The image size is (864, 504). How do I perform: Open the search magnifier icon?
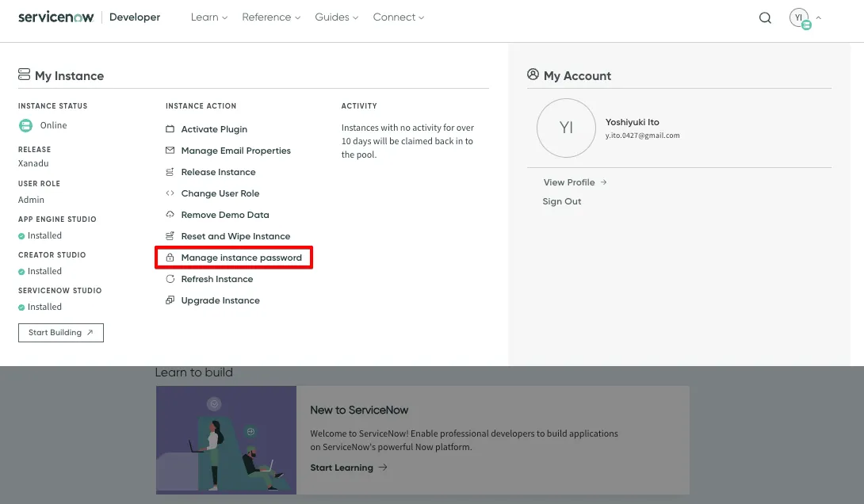click(x=765, y=17)
